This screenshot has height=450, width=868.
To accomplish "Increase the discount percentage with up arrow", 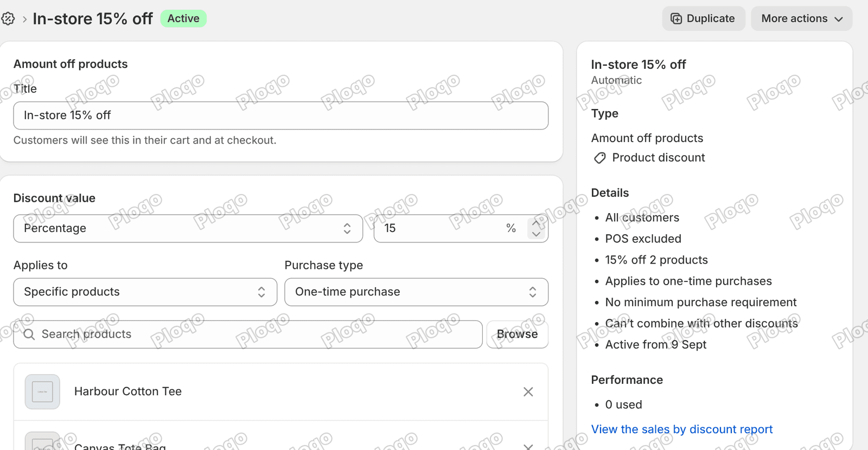I will (x=536, y=223).
